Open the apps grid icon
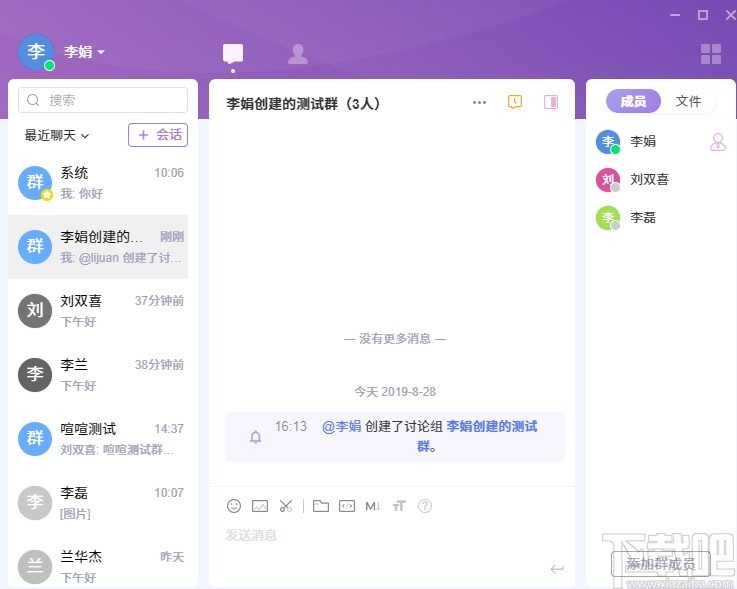The image size is (737, 589). 711,54
